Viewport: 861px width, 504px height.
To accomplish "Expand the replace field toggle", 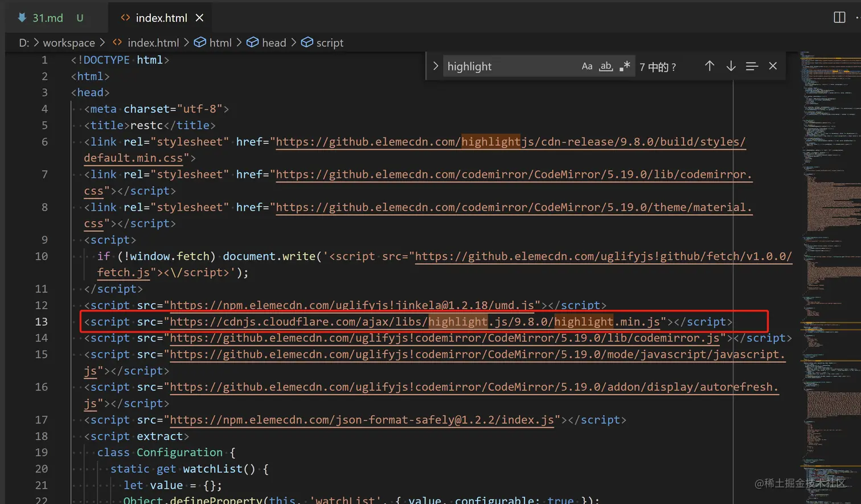I will pos(436,66).
